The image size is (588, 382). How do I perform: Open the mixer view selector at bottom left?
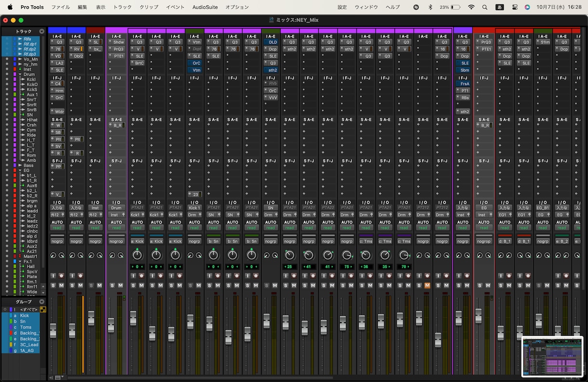click(59, 377)
